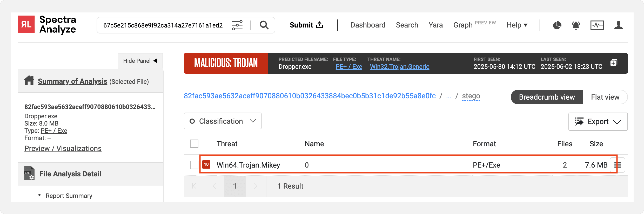Click into the hash search input field
The image size is (644, 214).
point(163,25)
